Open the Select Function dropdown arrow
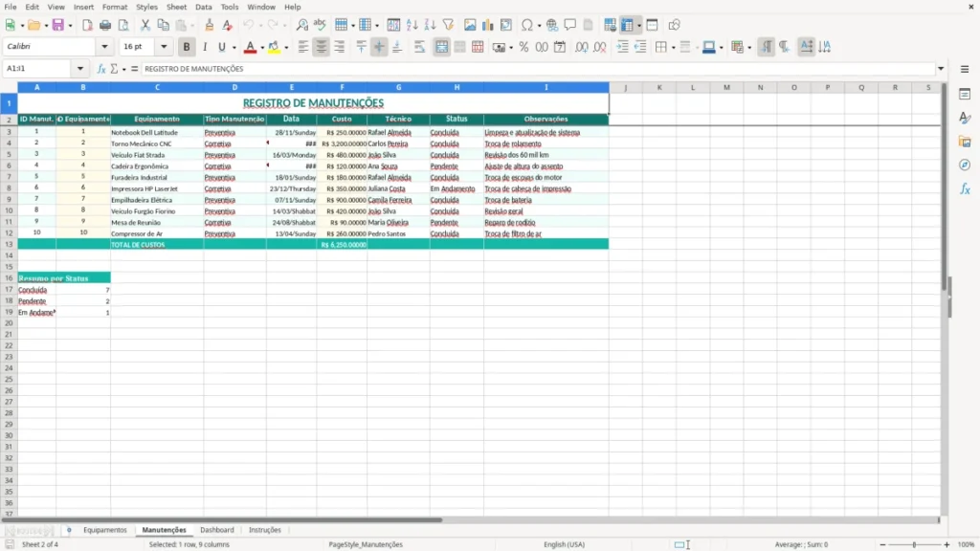Screen dimensions: 980x551 [123, 69]
